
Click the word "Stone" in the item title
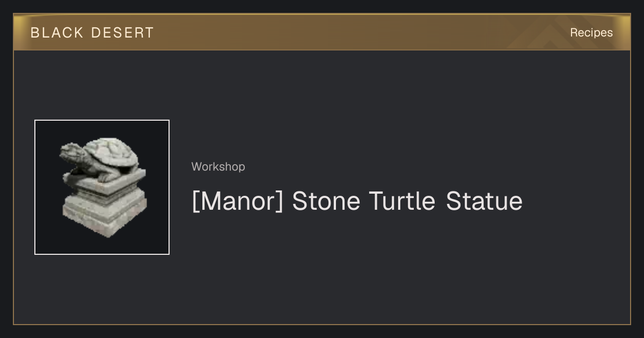pos(326,201)
